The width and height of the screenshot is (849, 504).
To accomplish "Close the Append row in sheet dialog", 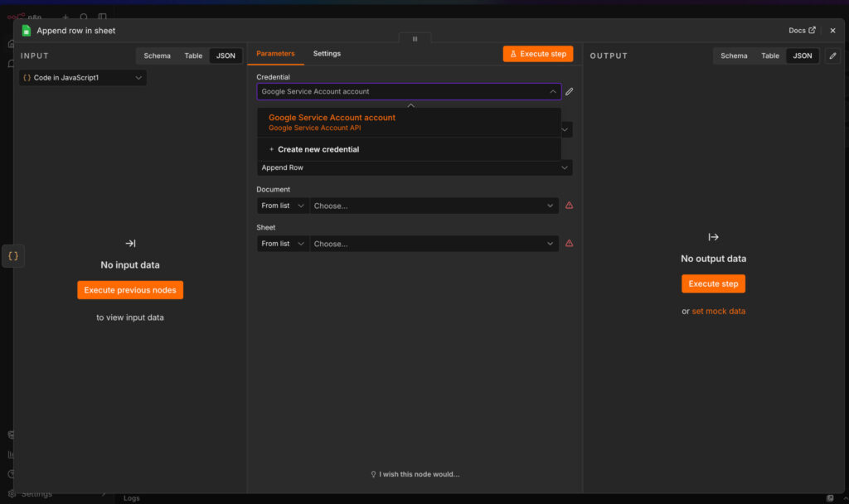I will tap(832, 31).
